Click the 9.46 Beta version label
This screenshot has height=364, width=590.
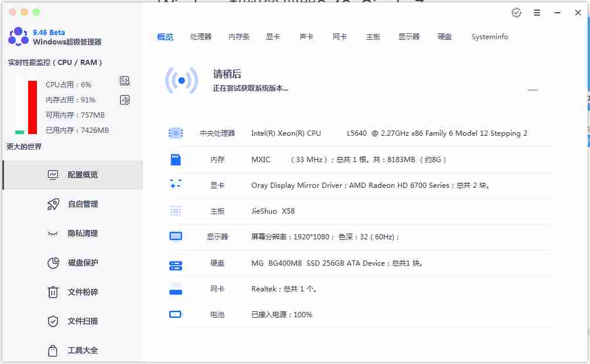49,32
